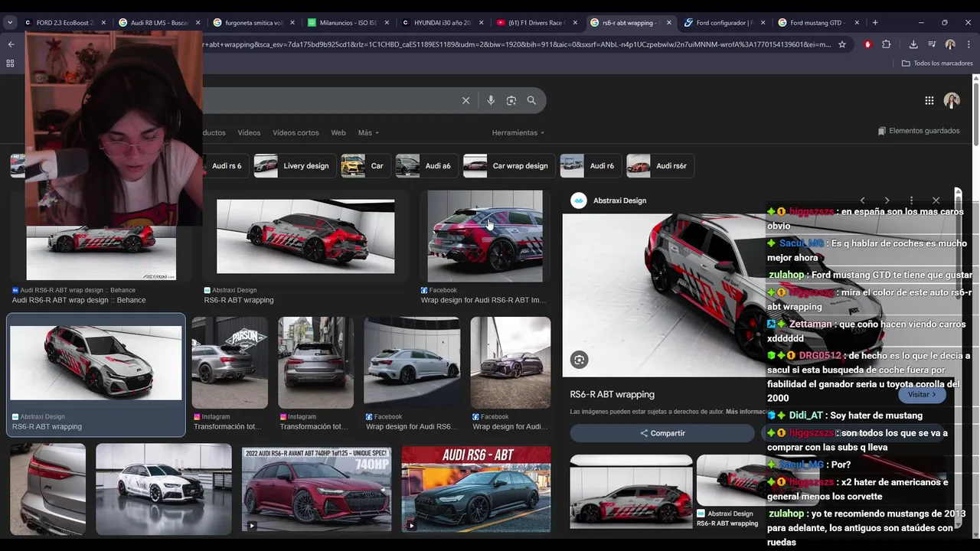Image resolution: width=980 pixels, height=551 pixels.
Task: Open the tab search dropdown at far left
Action: coord(10,23)
